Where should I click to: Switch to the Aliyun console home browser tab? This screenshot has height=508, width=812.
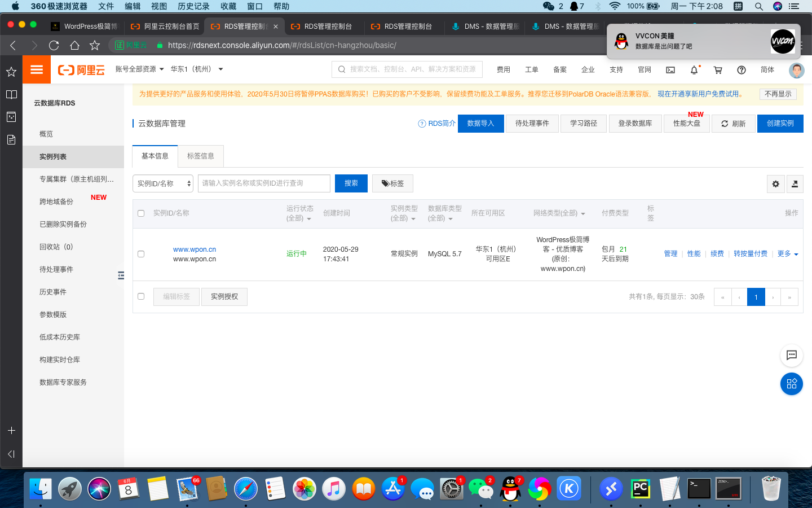point(165,27)
